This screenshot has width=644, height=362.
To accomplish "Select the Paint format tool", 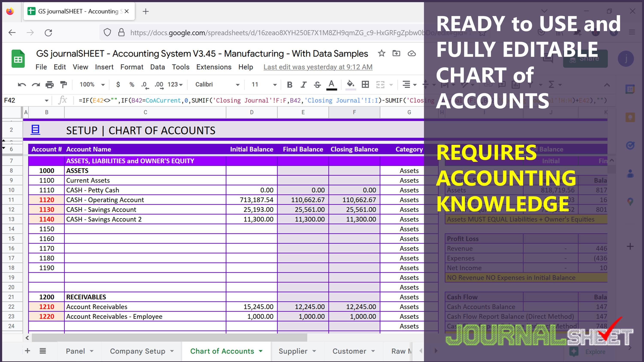I will tap(64, 85).
